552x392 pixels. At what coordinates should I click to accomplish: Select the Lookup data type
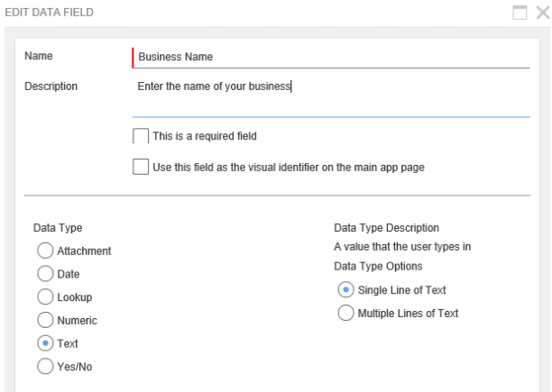coord(43,296)
